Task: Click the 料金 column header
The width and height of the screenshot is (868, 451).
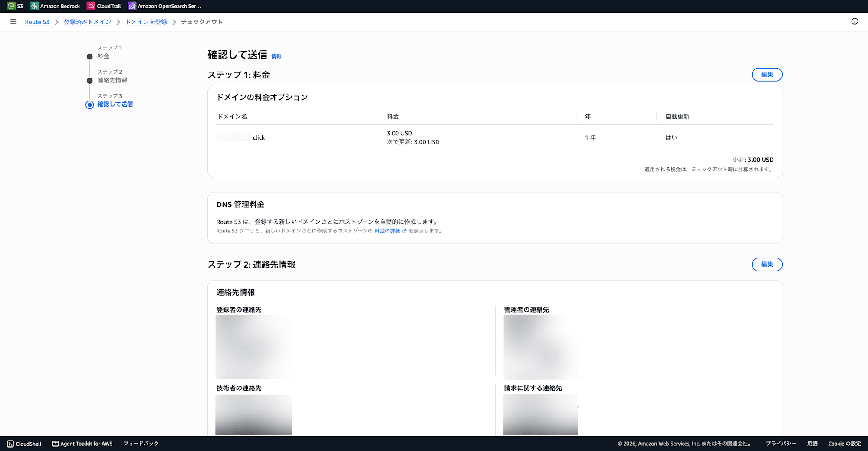Action: pyautogui.click(x=393, y=117)
